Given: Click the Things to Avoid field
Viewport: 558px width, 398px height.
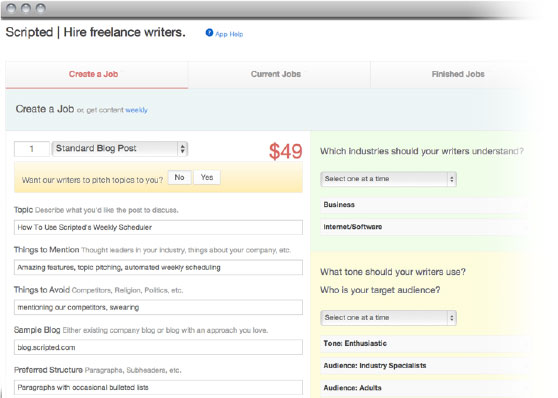Looking at the screenshot, I should coord(158,307).
